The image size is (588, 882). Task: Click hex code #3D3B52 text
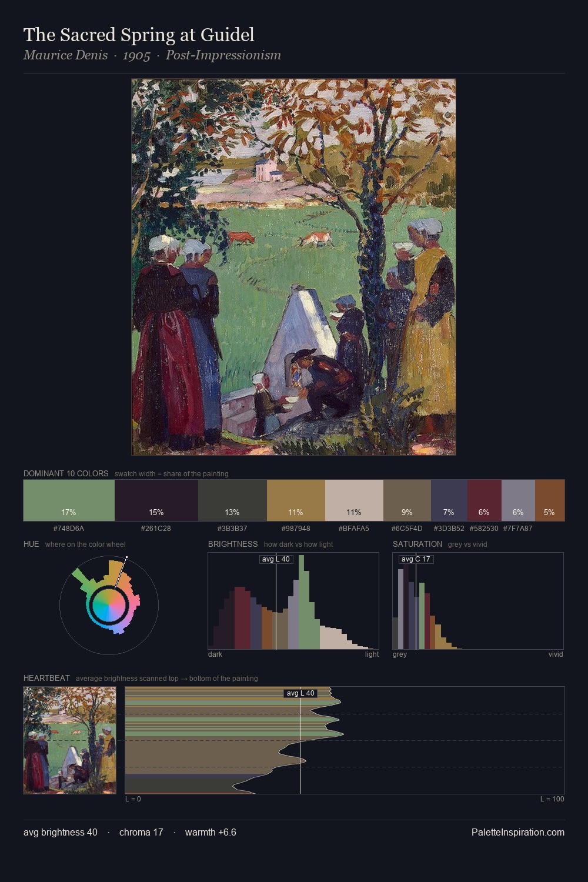click(449, 529)
